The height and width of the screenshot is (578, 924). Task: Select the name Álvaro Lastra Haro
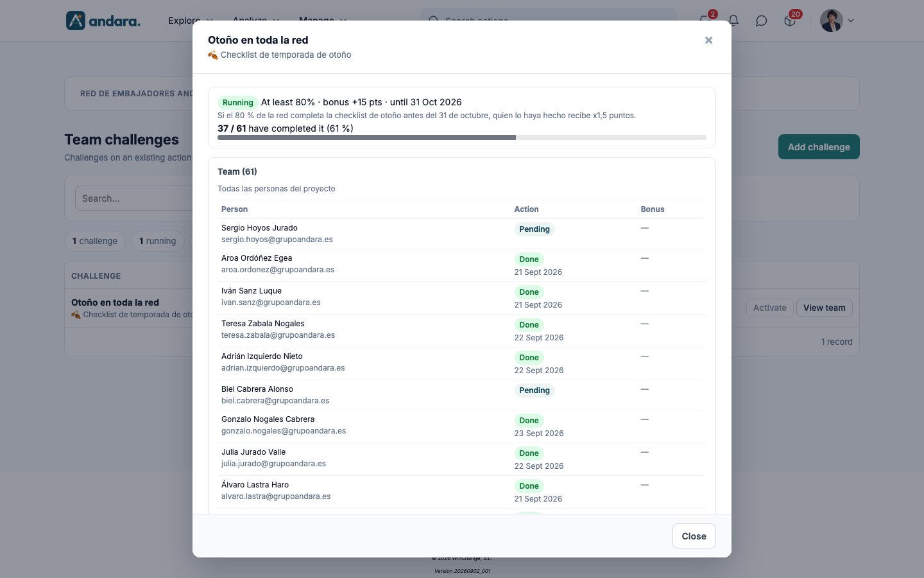255,485
